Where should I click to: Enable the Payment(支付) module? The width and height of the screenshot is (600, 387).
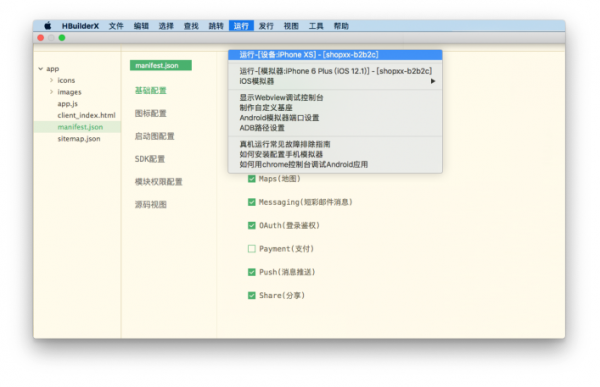[x=251, y=249]
